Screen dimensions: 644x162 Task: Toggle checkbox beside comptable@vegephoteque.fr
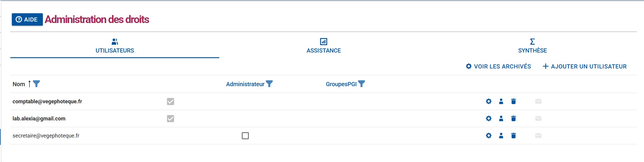pos(171,102)
